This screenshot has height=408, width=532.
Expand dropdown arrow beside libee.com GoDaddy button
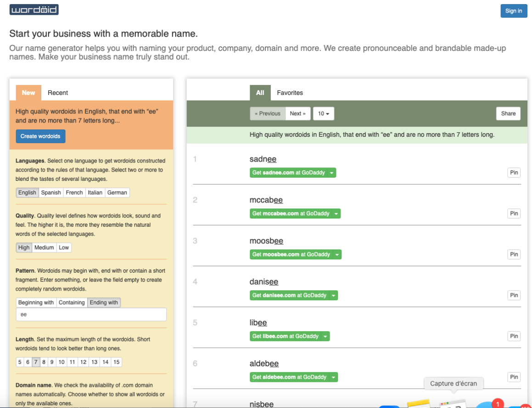pos(325,336)
